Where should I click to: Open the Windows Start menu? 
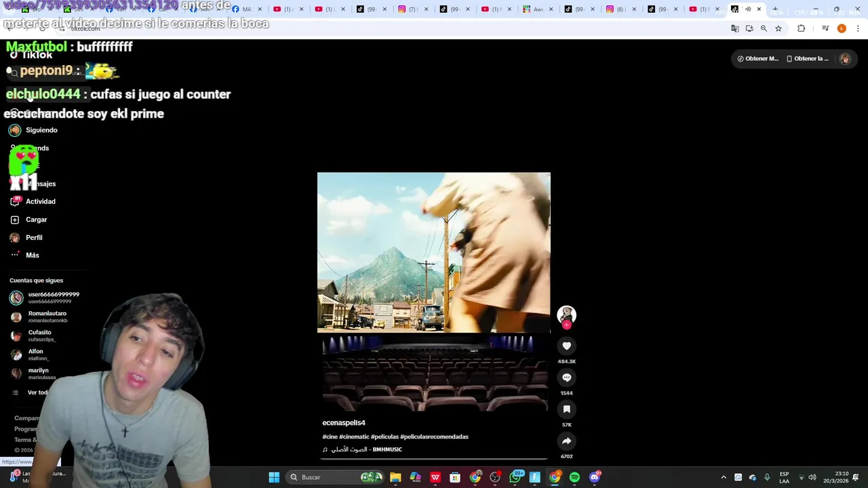274,477
